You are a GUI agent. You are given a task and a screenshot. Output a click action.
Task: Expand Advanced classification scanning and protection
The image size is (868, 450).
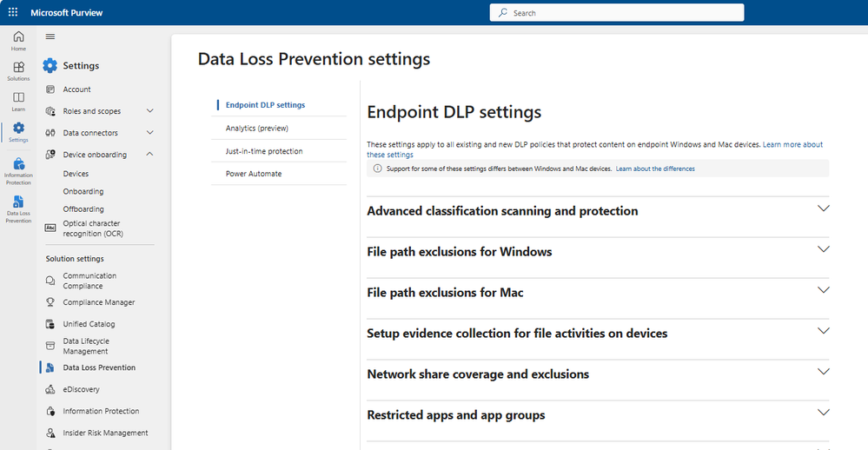point(824,208)
